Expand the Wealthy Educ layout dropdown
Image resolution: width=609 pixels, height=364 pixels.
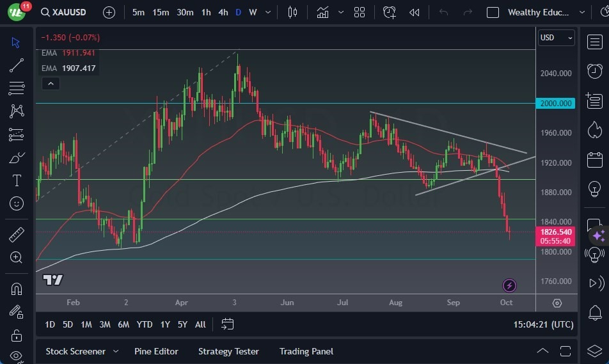pos(581,12)
